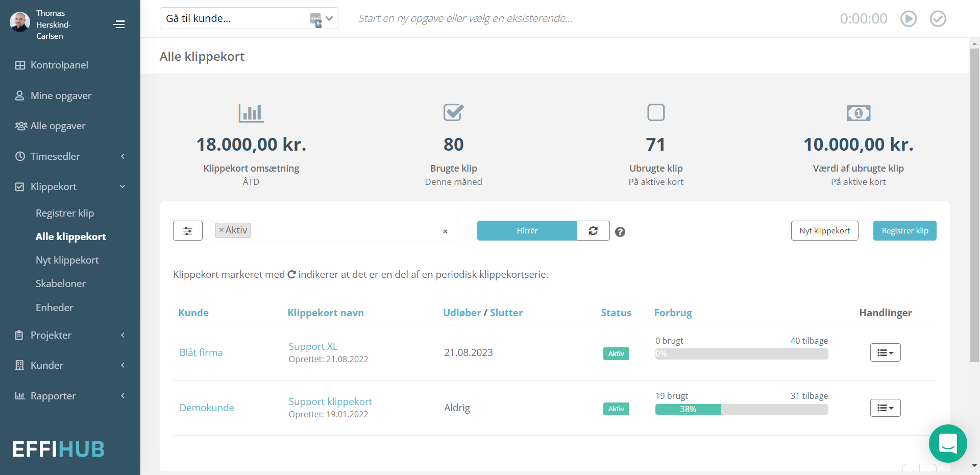Open actions dropdown for Demokunde row
980x475 pixels.
(x=886, y=408)
